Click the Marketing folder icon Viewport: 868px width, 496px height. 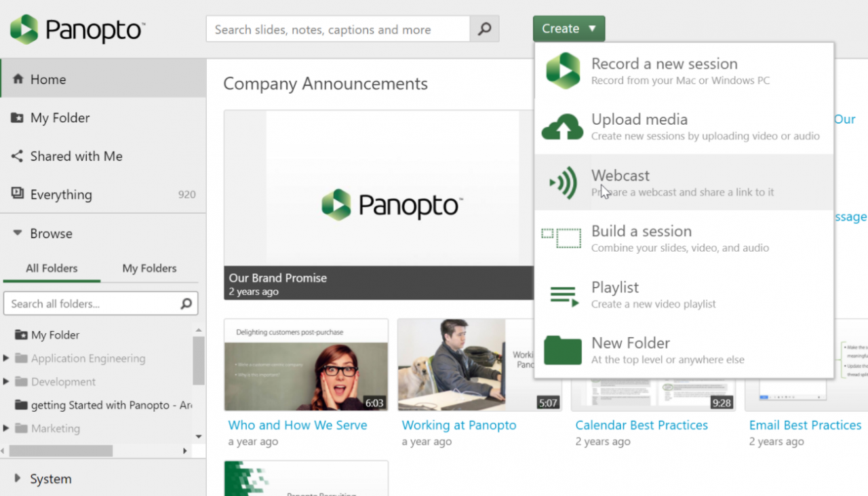tap(21, 429)
